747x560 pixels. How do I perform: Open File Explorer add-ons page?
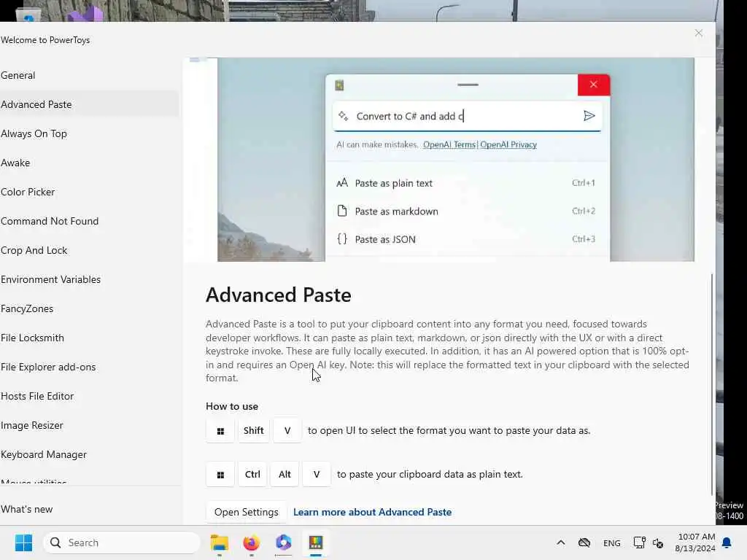point(89,367)
